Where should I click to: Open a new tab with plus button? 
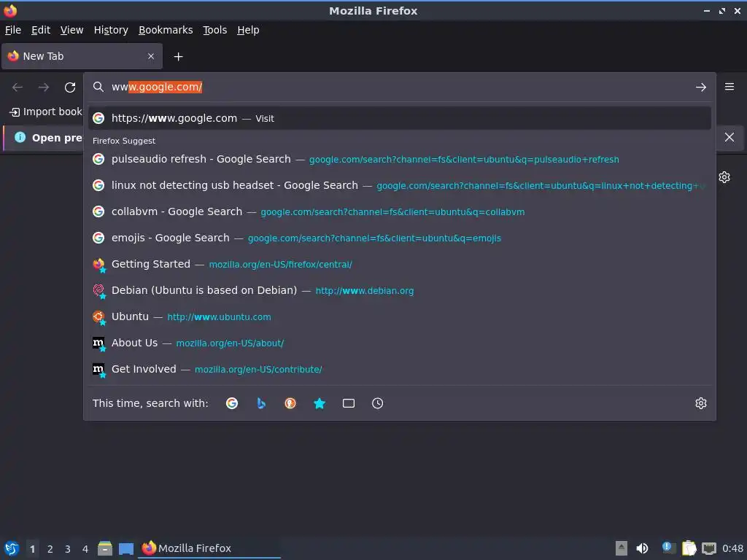point(178,57)
